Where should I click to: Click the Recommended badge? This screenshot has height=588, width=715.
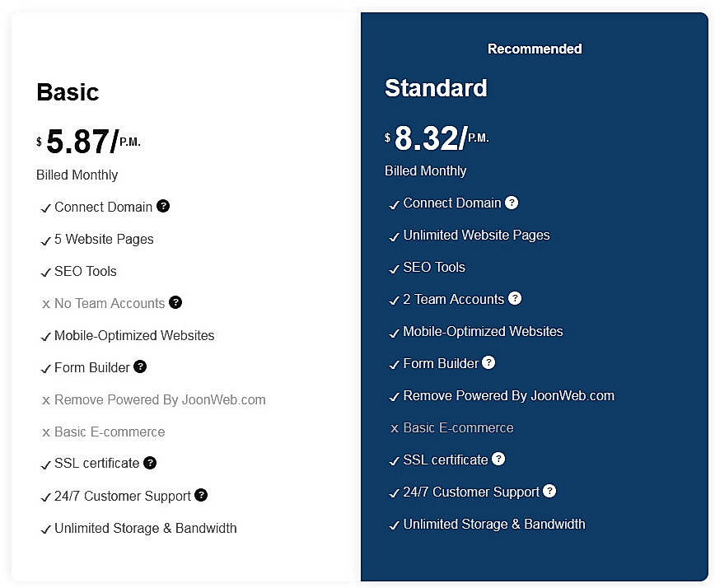tap(534, 49)
